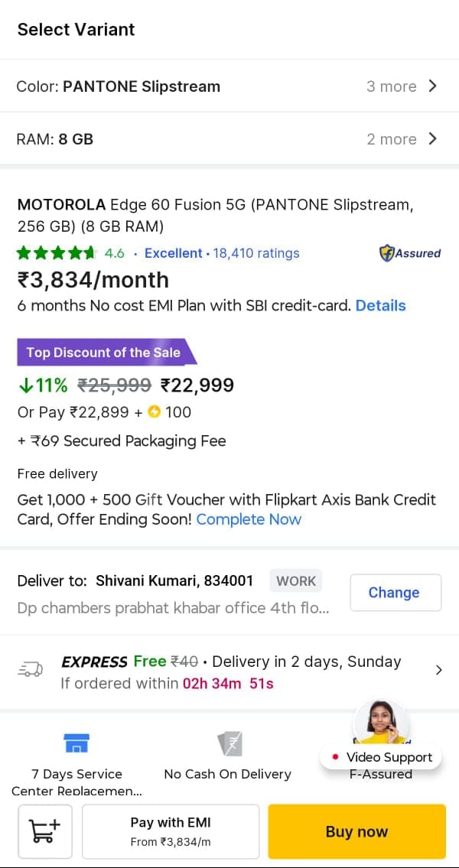Viewport: 459px width, 868px height.
Task: Tap the Flipkart Assured badge
Action: 410,253
